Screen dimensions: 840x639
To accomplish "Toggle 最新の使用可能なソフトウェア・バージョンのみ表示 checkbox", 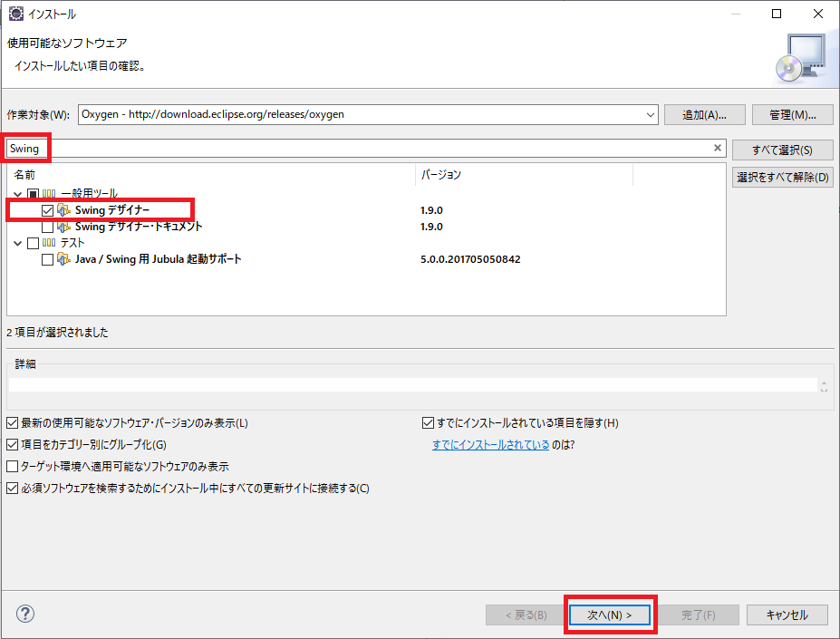I will point(13,423).
